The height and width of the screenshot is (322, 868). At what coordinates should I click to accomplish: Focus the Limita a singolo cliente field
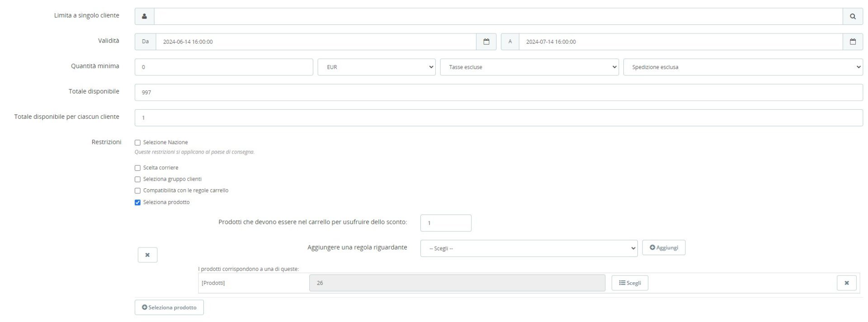click(x=498, y=16)
